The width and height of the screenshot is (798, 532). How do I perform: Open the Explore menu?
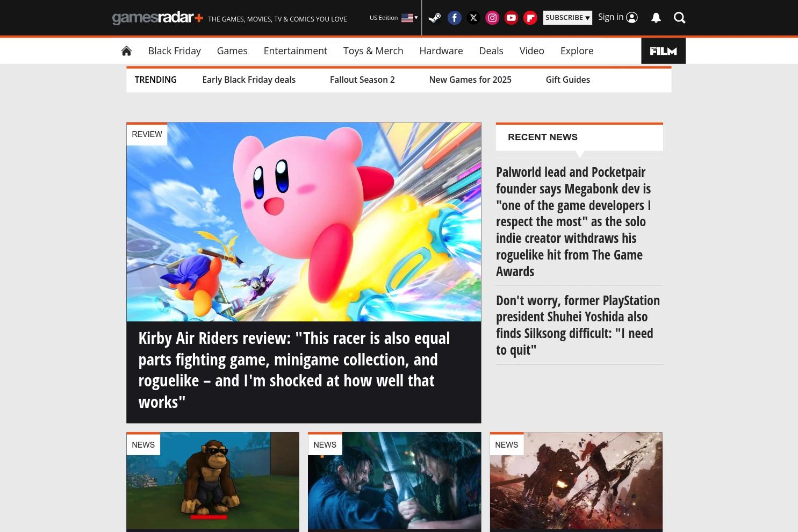point(577,51)
